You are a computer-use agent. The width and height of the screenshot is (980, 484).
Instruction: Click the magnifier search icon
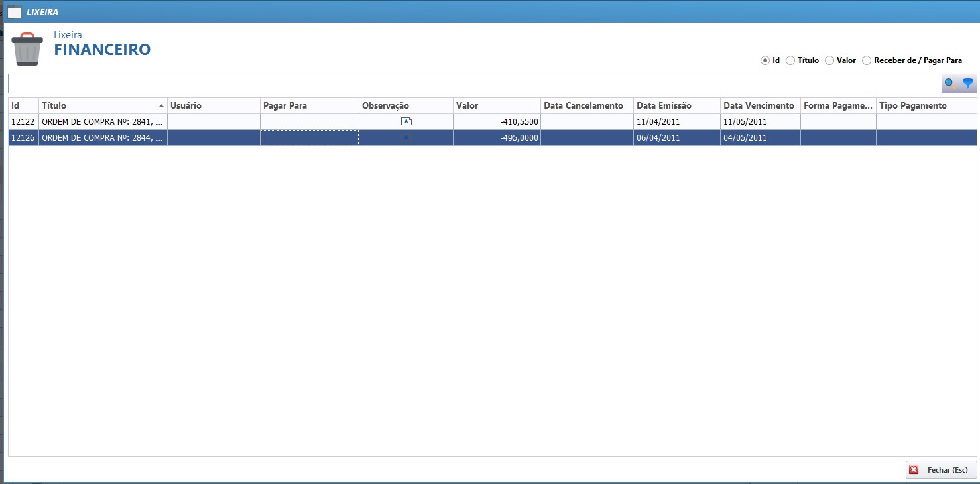950,84
